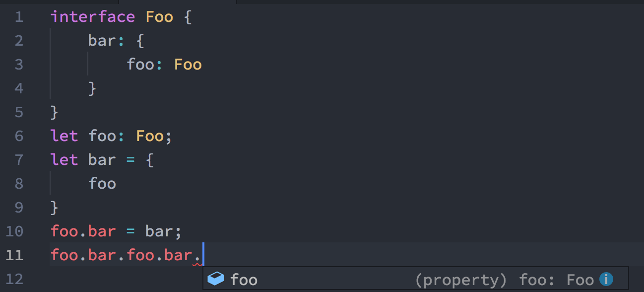Click the 'interface' keyword on line 1
The width and height of the screenshot is (644, 292).
click(92, 17)
